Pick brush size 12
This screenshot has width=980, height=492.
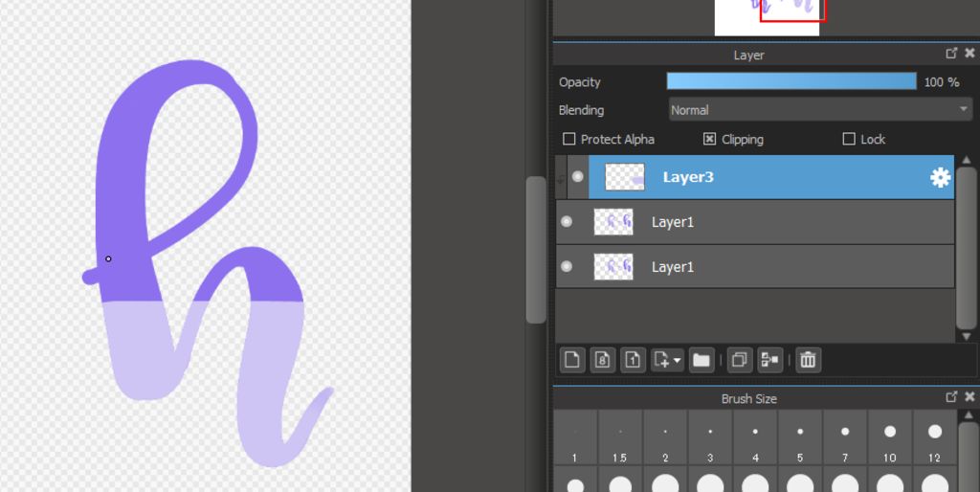(x=935, y=437)
